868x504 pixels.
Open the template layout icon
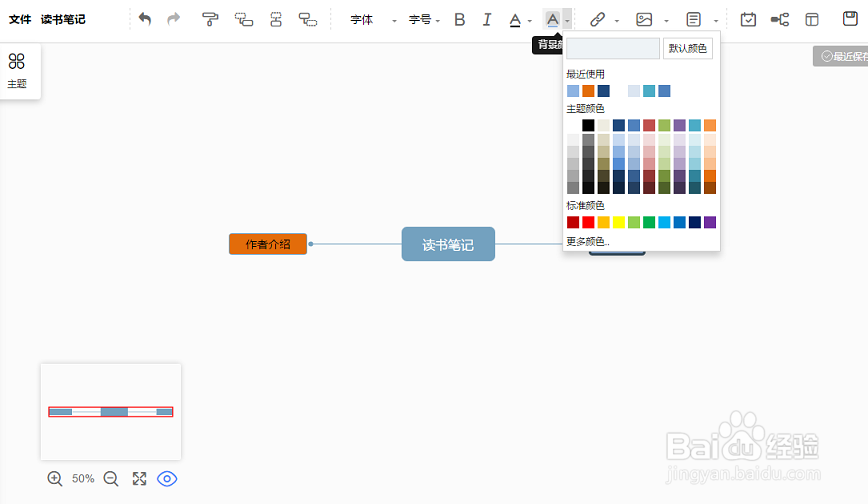pyautogui.click(x=812, y=20)
